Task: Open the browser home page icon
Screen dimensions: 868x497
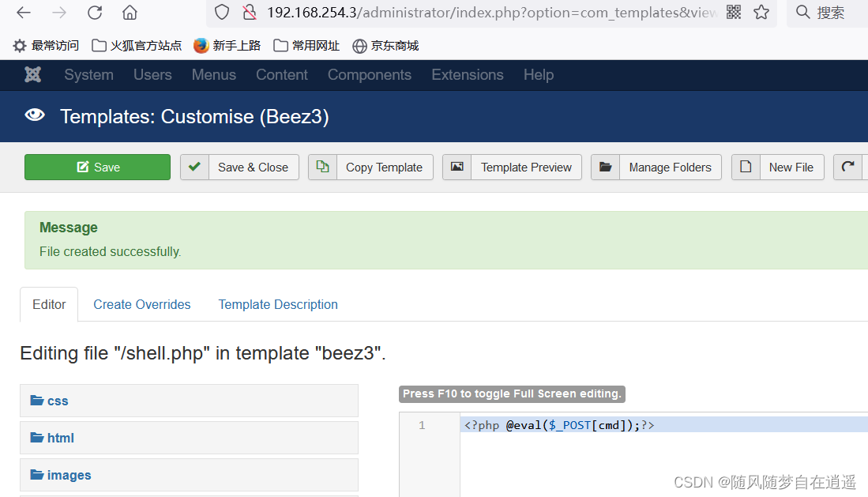Action: point(130,12)
